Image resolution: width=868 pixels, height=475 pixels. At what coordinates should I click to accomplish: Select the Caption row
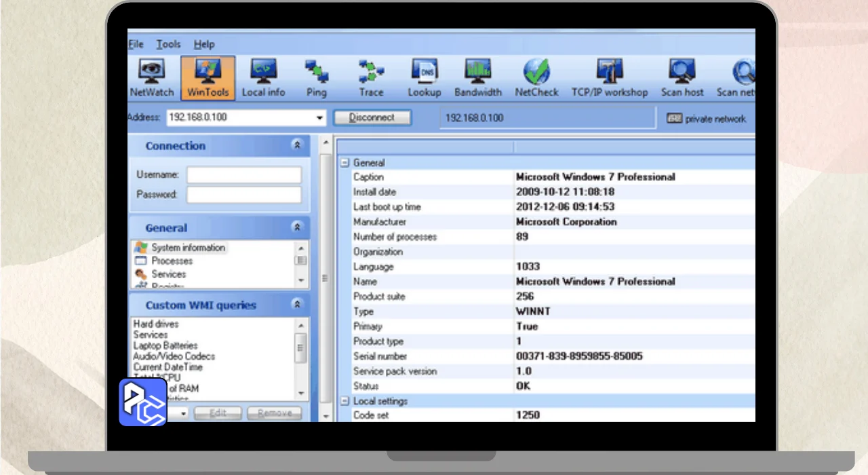pos(547,177)
